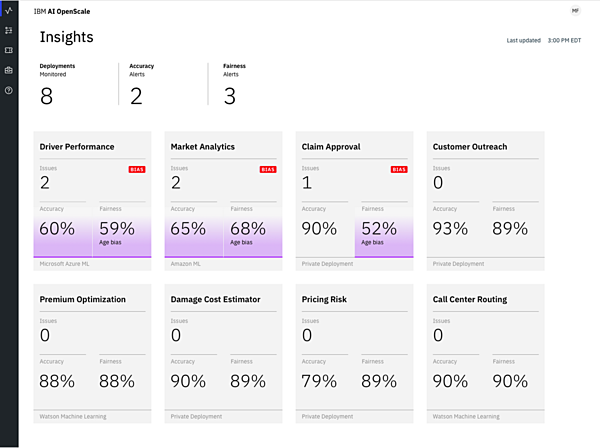This screenshot has width=600, height=448.
Task: Click the flow diagram icon in sidebar
Action: tap(9, 30)
